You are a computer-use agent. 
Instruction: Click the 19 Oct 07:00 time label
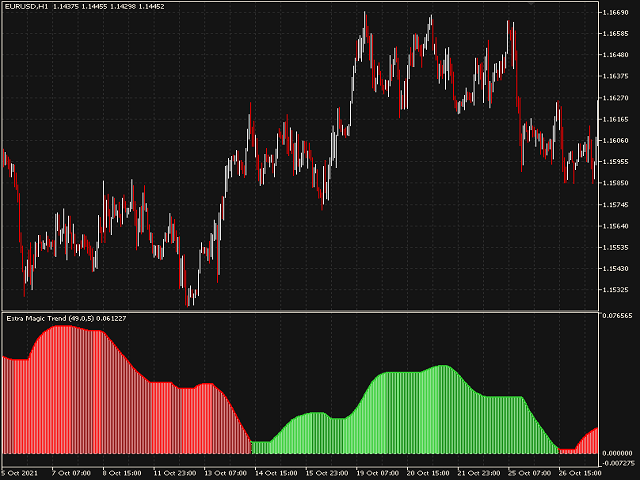click(377, 473)
